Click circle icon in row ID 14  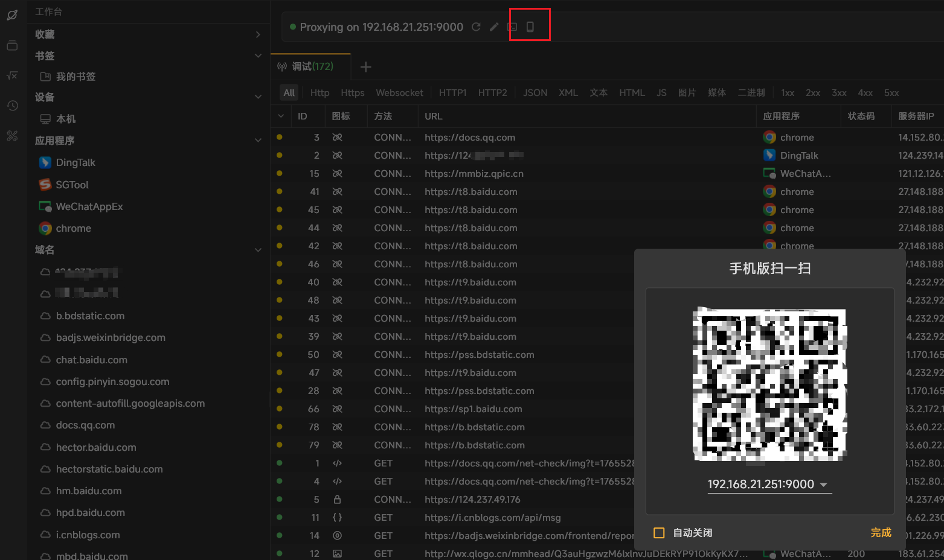[x=337, y=535]
